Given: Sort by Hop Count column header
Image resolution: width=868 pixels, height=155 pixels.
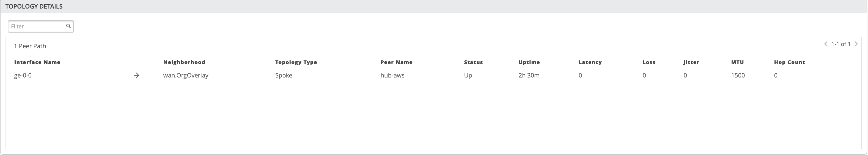Looking at the screenshot, I should [789, 62].
